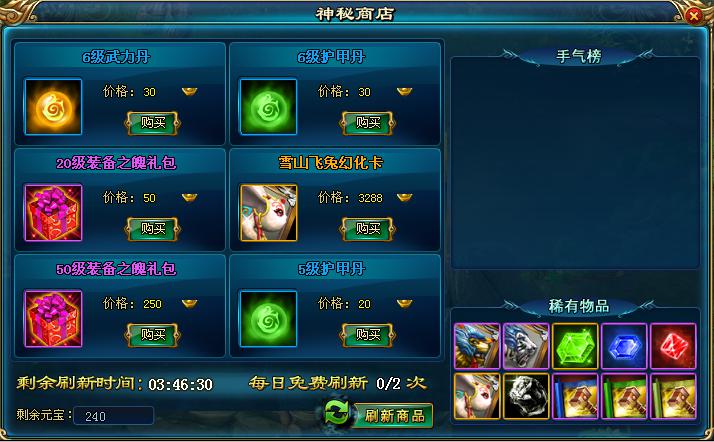Click the green gem in 稀有物品

click(x=575, y=346)
